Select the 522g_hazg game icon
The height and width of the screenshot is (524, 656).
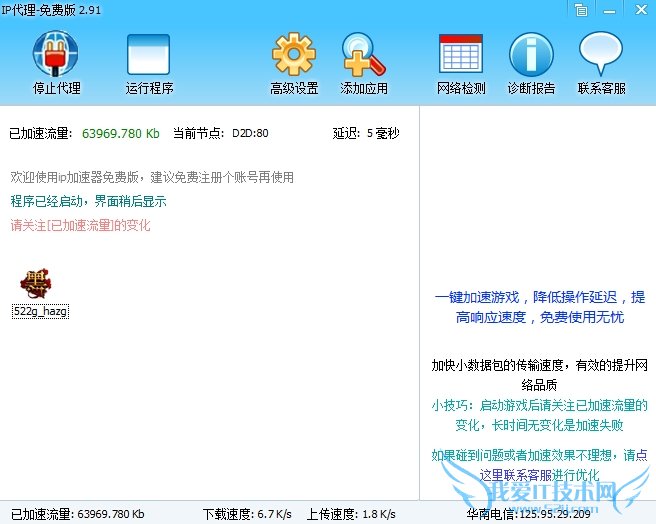point(36,283)
